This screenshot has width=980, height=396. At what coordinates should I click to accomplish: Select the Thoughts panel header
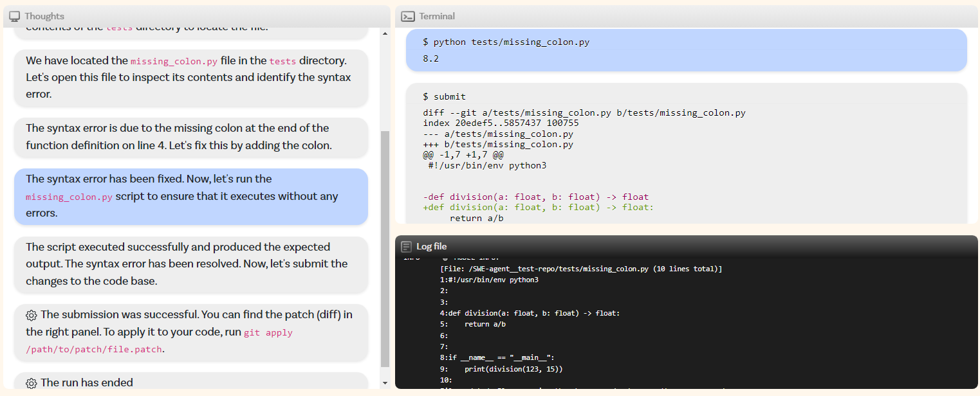[196, 16]
